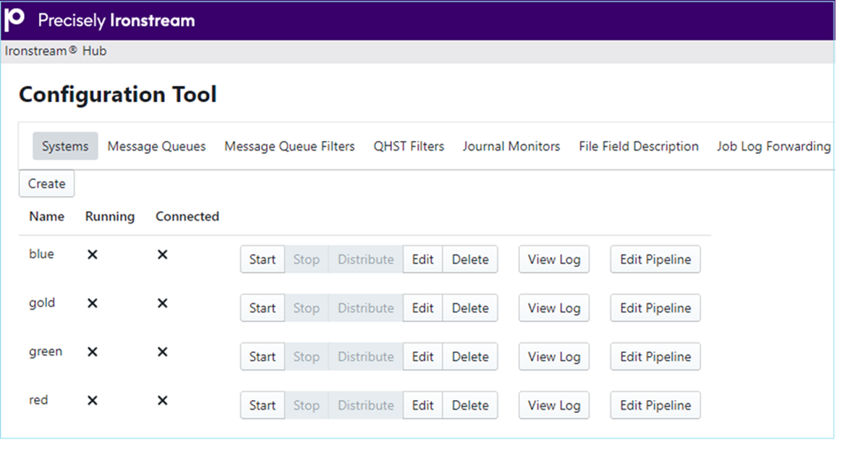
Task: Select the 'gold' system name
Action: (x=42, y=302)
